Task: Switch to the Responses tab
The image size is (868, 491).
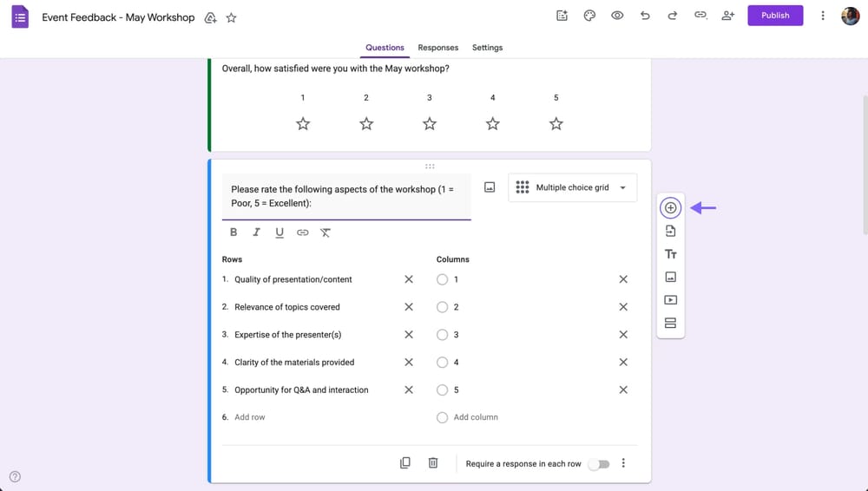Action: 437,48
